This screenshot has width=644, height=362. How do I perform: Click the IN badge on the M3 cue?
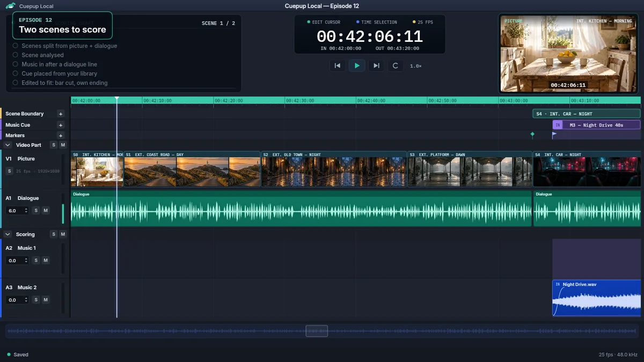558,125
